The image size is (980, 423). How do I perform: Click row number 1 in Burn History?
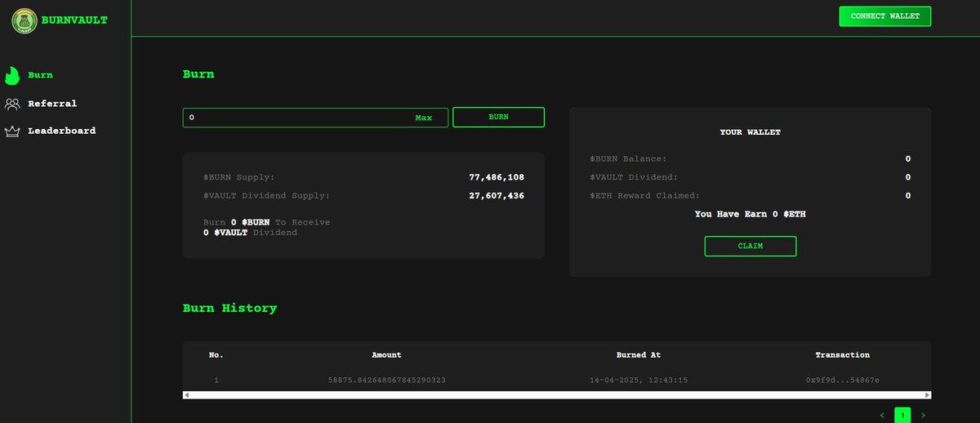(x=216, y=381)
